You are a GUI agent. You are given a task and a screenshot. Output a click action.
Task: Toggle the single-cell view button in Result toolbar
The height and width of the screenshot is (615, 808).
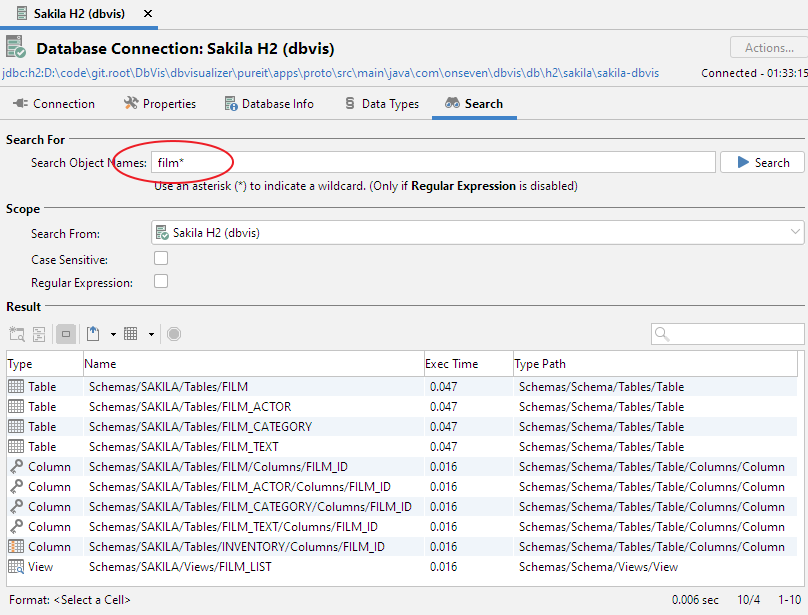pos(66,333)
